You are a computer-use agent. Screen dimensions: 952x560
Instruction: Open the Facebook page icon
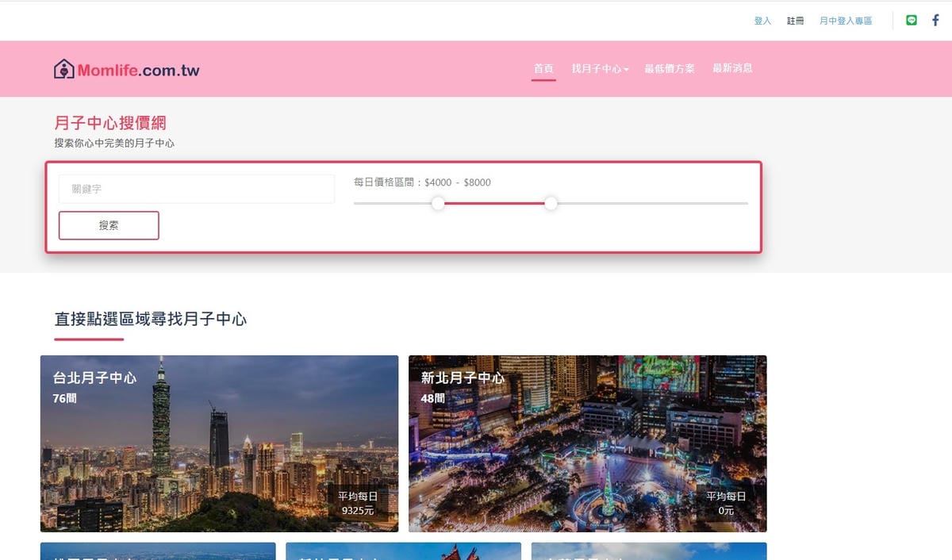[935, 21]
